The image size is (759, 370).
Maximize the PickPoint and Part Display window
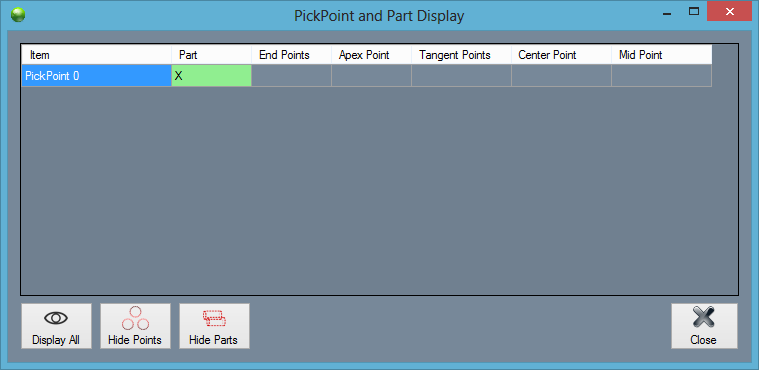tap(694, 12)
